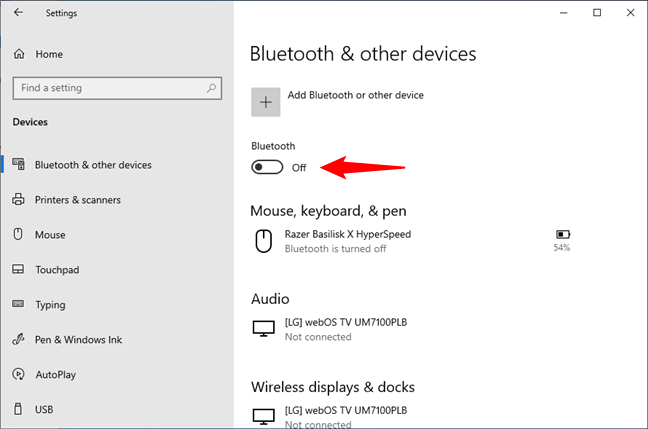Click the Home house icon
648x429 pixels.
point(19,54)
